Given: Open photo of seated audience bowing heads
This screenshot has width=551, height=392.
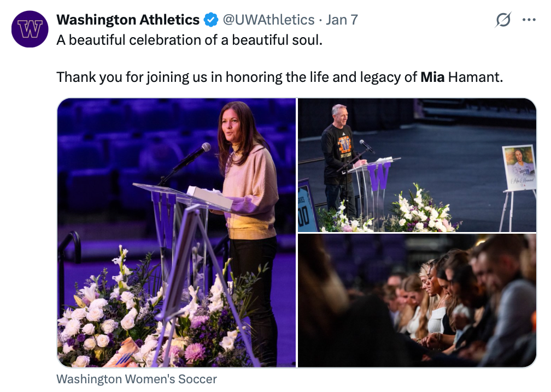Looking at the screenshot, I should pyautogui.click(x=417, y=301).
